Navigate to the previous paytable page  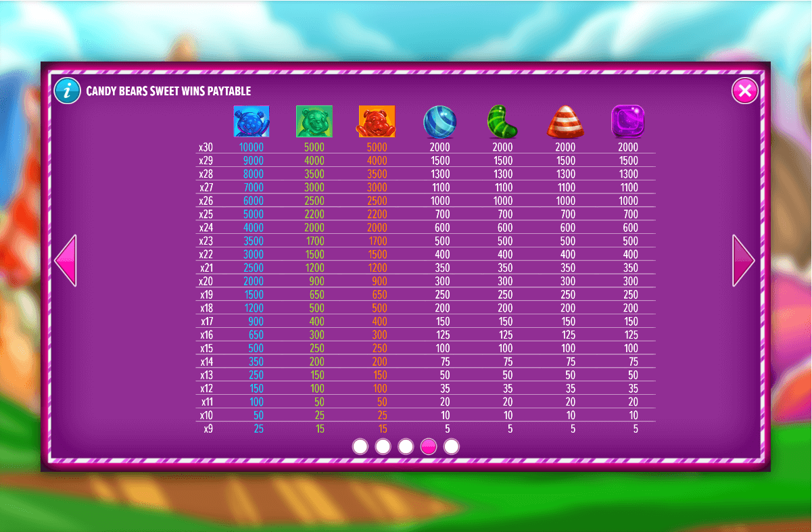66,261
